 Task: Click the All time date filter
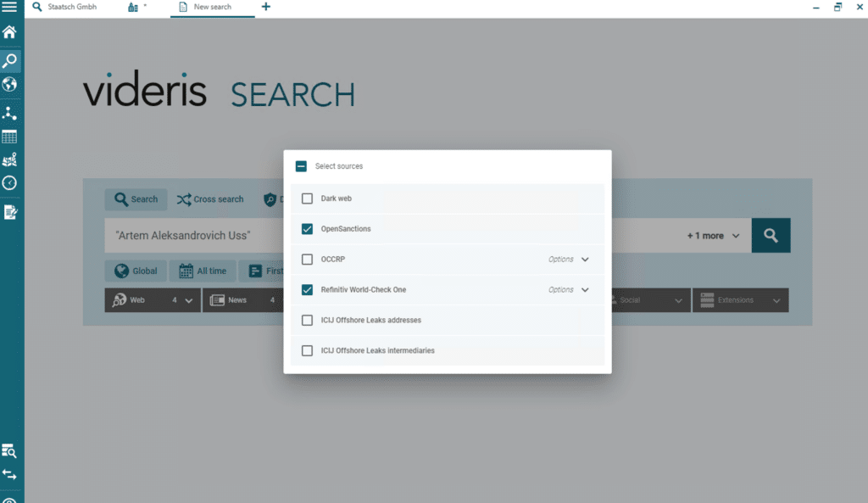click(203, 271)
